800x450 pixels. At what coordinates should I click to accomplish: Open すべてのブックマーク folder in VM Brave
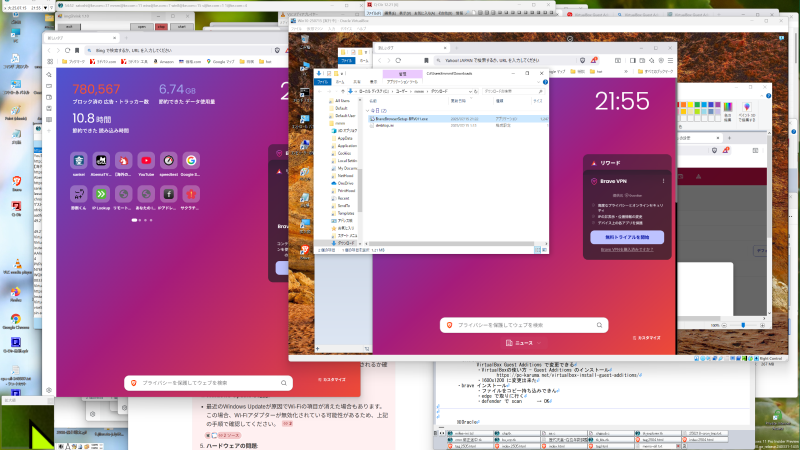point(655,71)
